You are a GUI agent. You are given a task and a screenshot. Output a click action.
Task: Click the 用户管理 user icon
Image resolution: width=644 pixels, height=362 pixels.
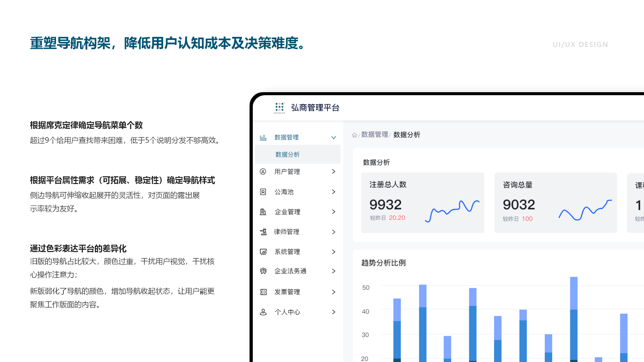point(263,172)
